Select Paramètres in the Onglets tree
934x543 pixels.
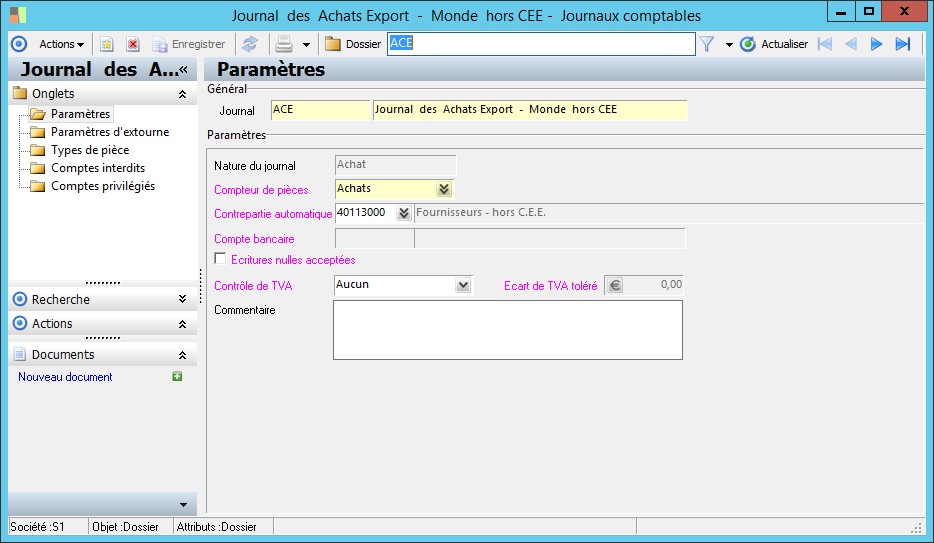click(x=80, y=114)
